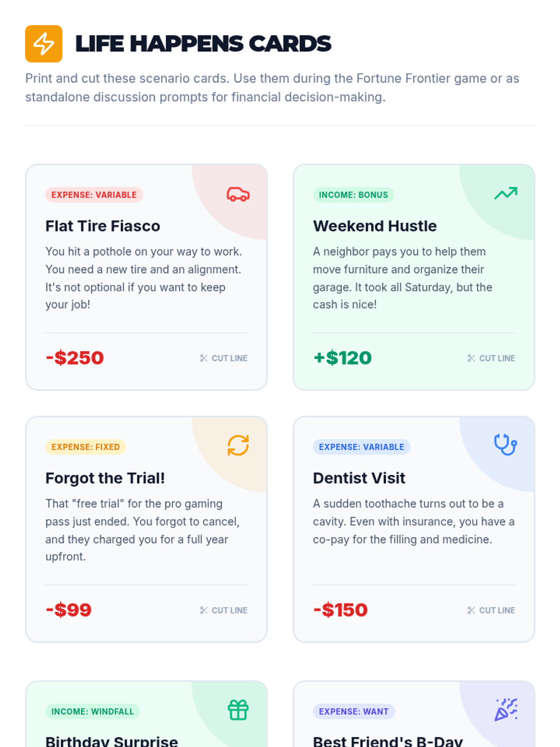Click the red car icon on Flat Tire card
This screenshot has height=747, width=560.
point(238,194)
